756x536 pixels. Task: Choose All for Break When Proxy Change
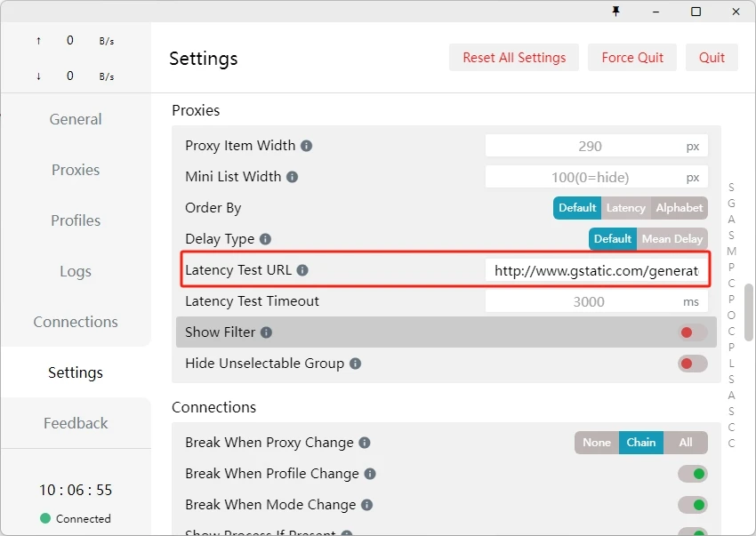pyautogui.click(x=685, y=443)
